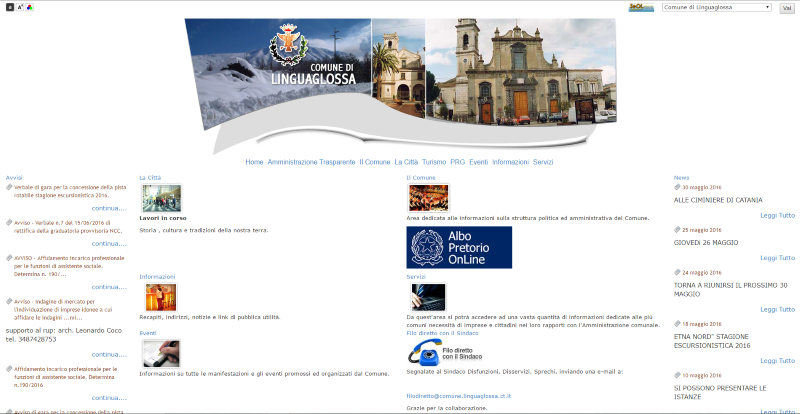The image size is (800, 414).
Task: Open the Eventi pen-and-paper thumbnail
Action: coord(161,354)
